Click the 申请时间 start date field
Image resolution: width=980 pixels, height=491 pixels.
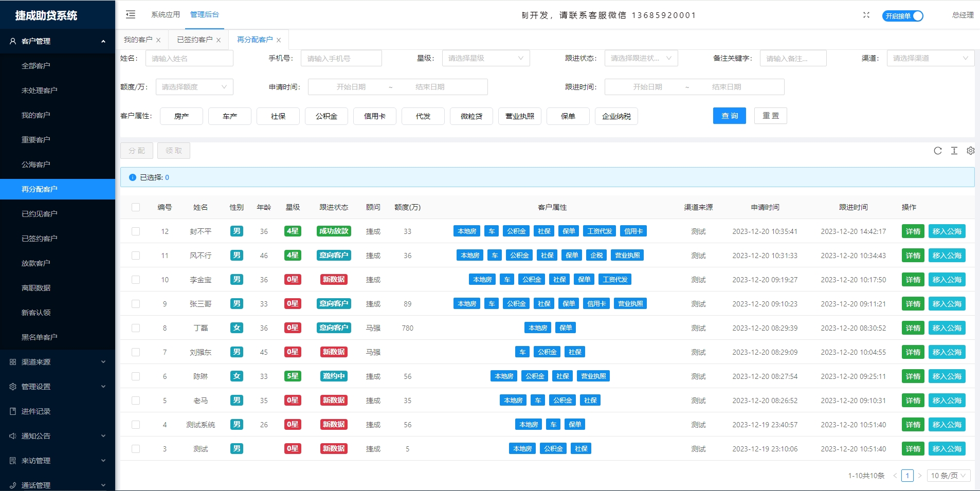351,87
